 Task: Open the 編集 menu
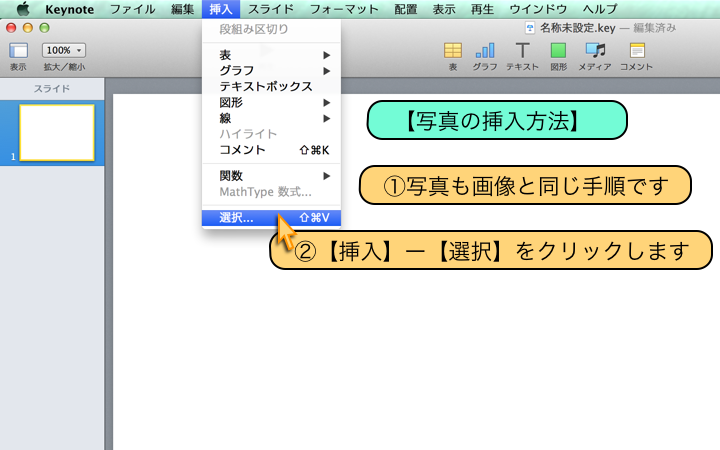pyautogui.click(x=182, y=9)
